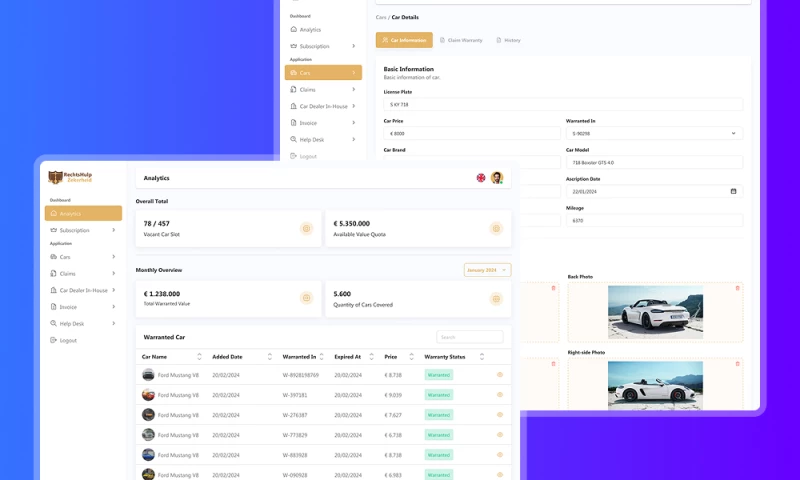The width and height of the screenshot is (800, 480).
Task: Open the Warranted In S-90298 dropdown
Action: click(654, 133)
